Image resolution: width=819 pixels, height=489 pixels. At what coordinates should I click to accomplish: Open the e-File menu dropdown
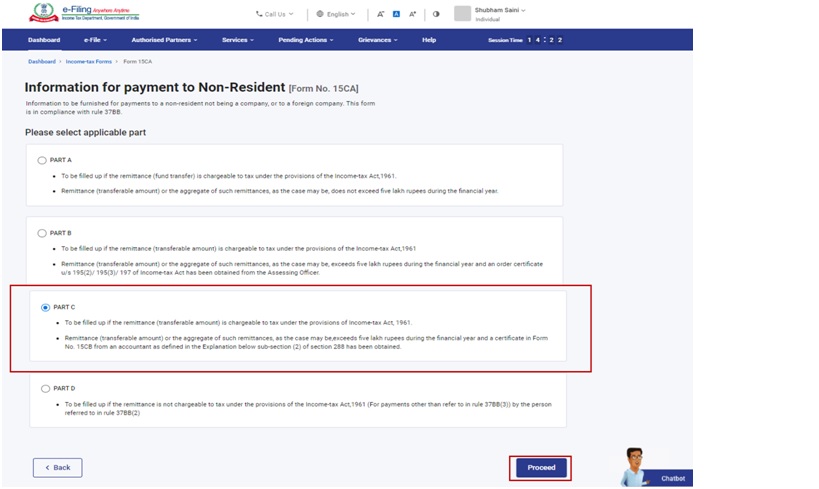(95, 40)
